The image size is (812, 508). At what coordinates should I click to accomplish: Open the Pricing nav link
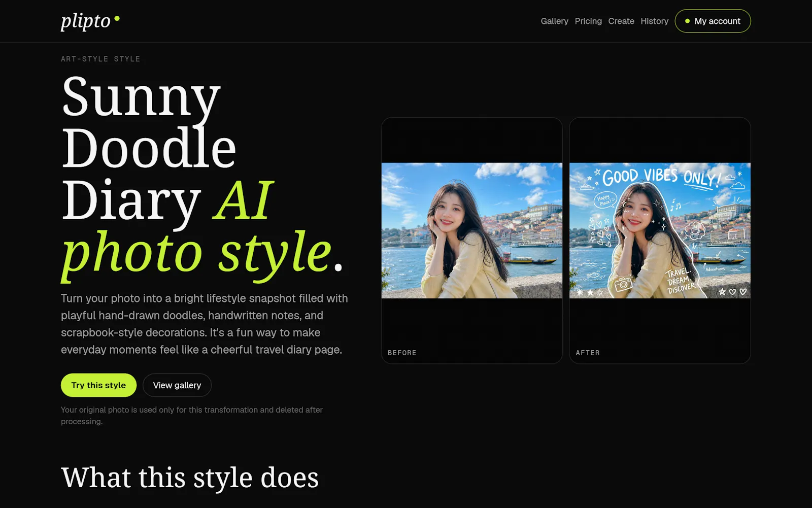588,21
